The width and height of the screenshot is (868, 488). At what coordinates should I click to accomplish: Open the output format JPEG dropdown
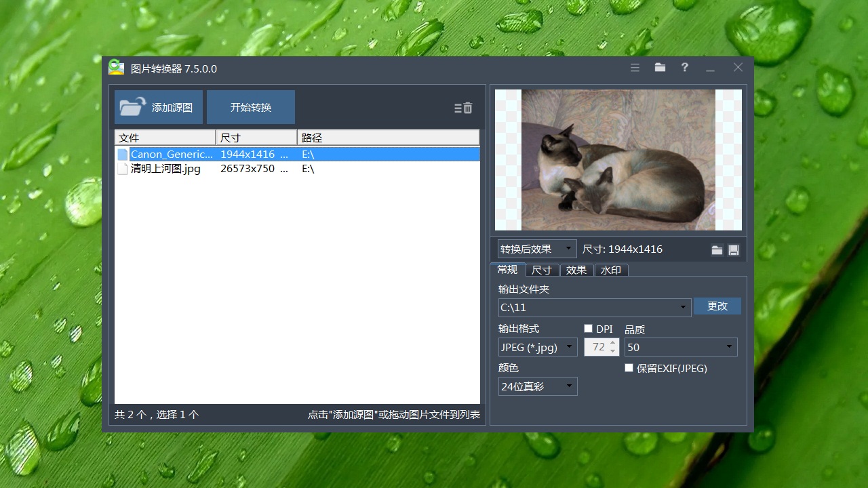tap(537, 347)
